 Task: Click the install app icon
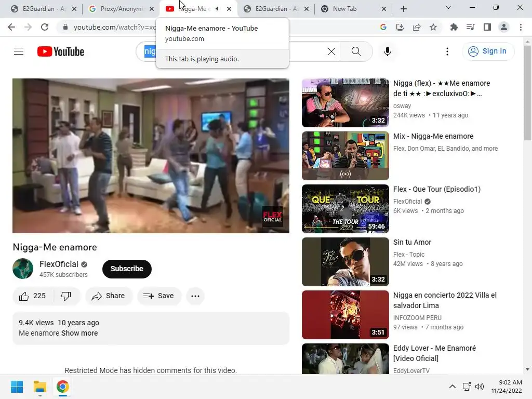point(400,27)
